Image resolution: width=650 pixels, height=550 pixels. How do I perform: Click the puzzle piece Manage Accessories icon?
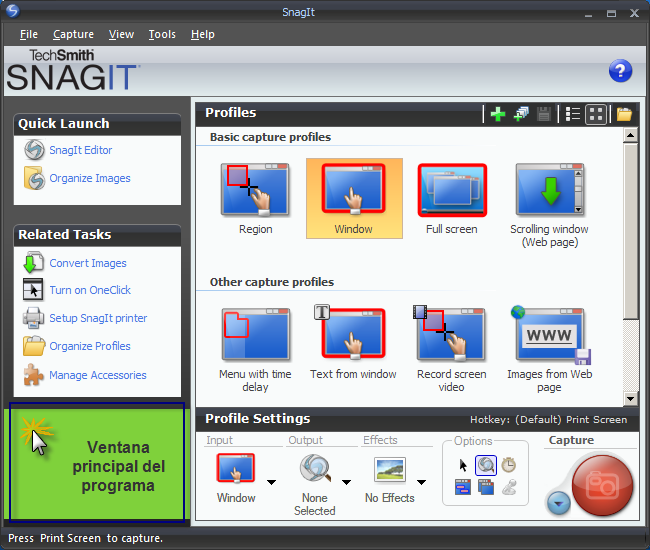(x=33, y=375)
